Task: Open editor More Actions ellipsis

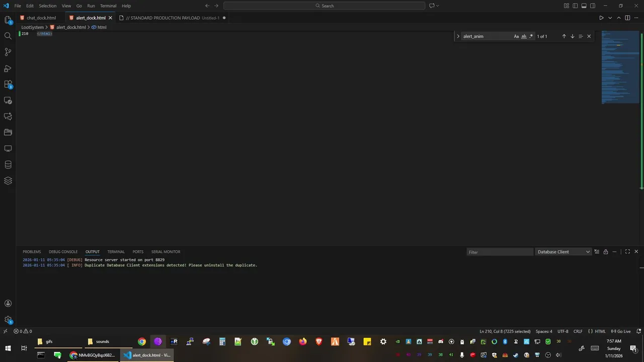Action: point(636,18)
